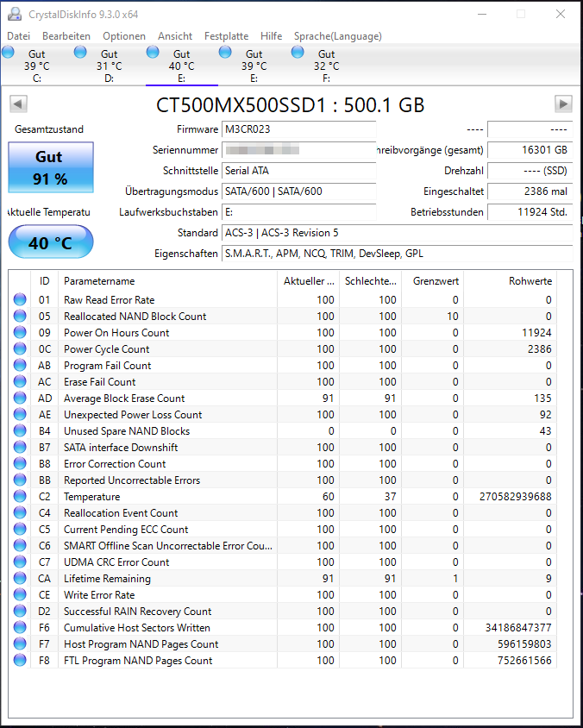Click status orb for Successful RAIN Recovery Count
583x728 pixels.
tap(20, 611)
